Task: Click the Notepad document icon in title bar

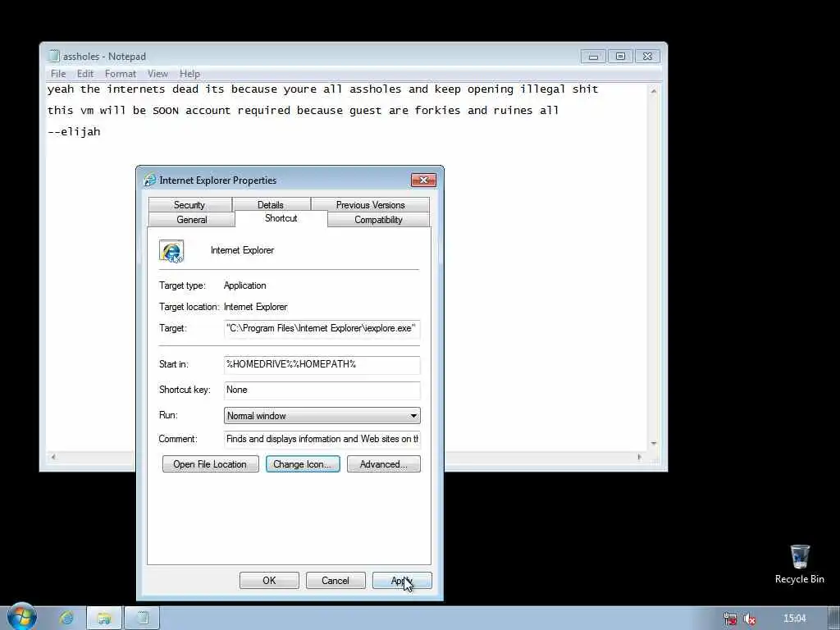Action: [x=53, y=56]
